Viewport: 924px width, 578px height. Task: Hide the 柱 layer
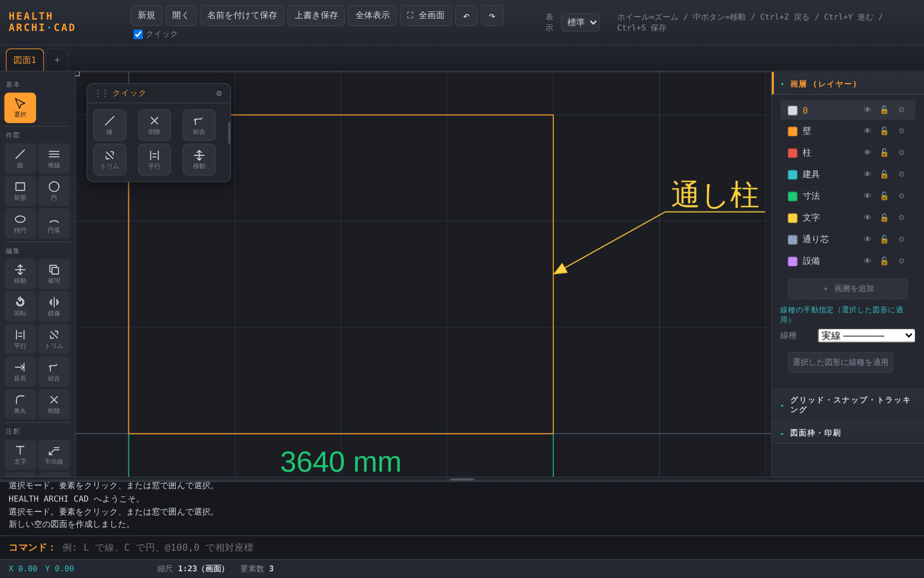coord(867,153)
